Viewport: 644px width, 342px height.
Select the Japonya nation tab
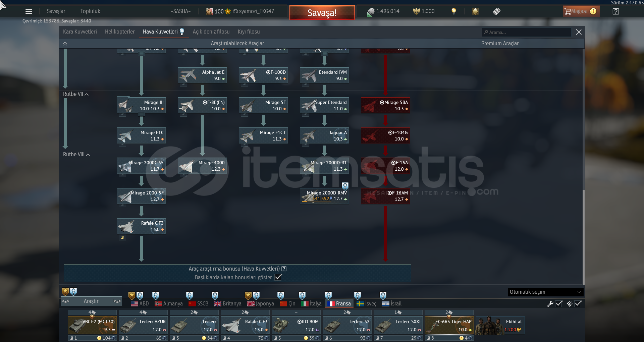[x=261, y=304]
